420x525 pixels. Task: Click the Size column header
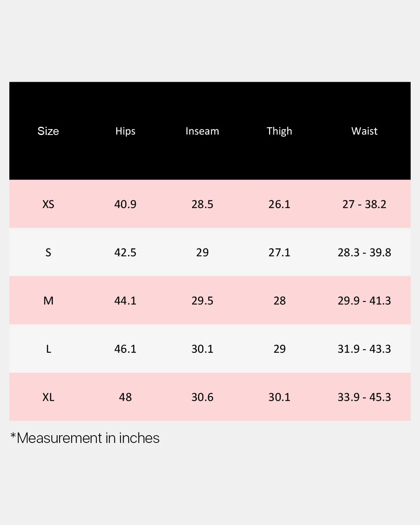48,131
